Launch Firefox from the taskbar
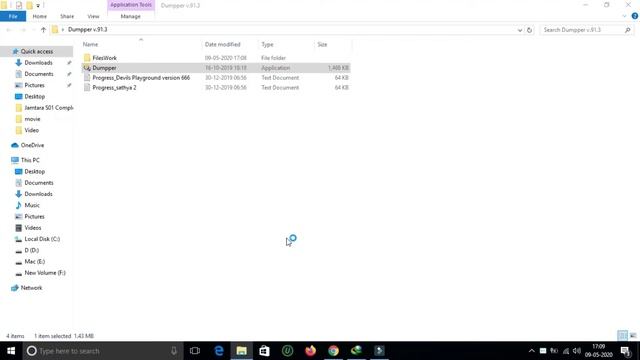The width and height of the screenshot is (640, 360). point(311,351)
